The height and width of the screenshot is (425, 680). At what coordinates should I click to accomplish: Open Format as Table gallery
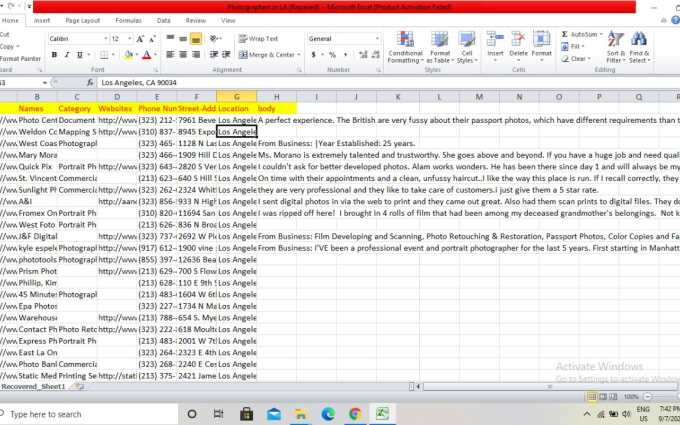440,47
